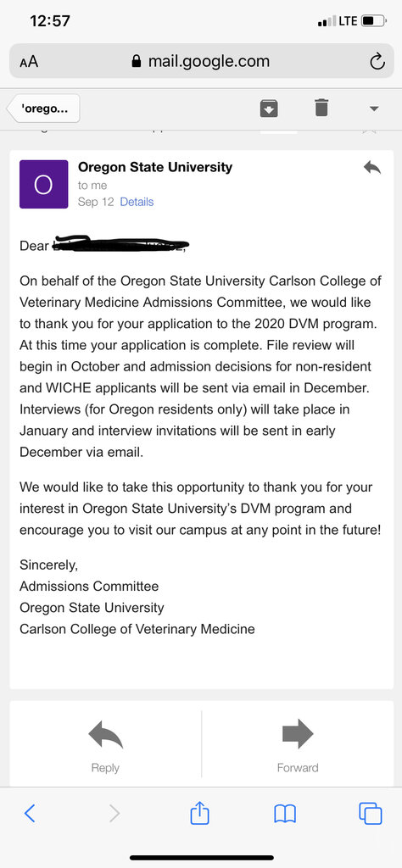Image resolution: width=402 pixels, height=868 pixels.
Task: Tap the Safari forward arrow
Action: [x=114, y=813]
